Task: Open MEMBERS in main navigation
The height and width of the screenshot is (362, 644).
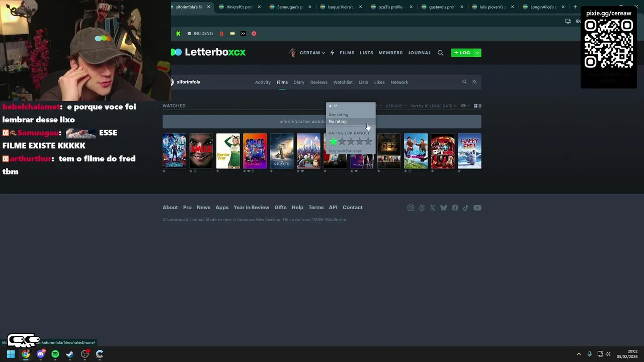Action: 390,53
